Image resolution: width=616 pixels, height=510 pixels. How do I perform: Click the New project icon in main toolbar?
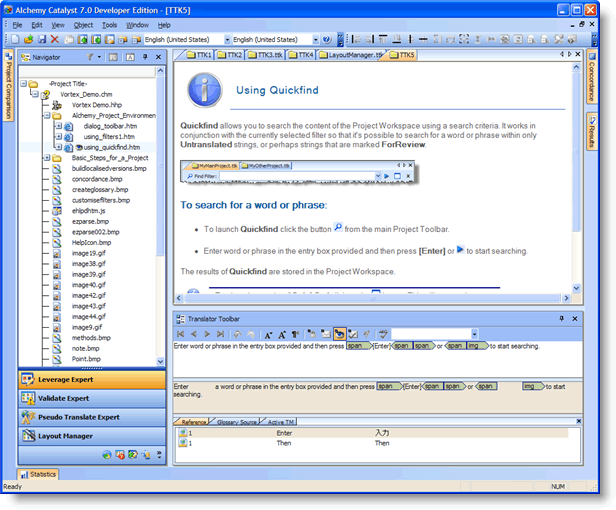(15, 39)
